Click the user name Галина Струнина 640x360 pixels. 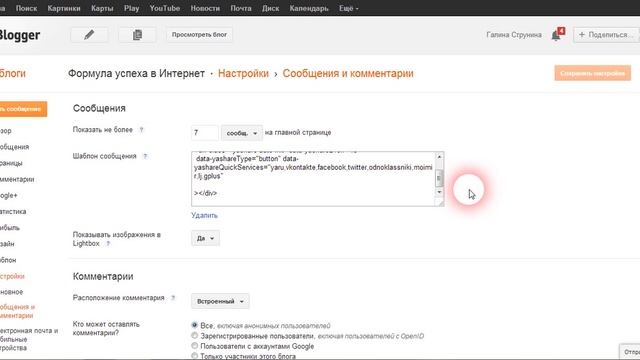point(514,35)
